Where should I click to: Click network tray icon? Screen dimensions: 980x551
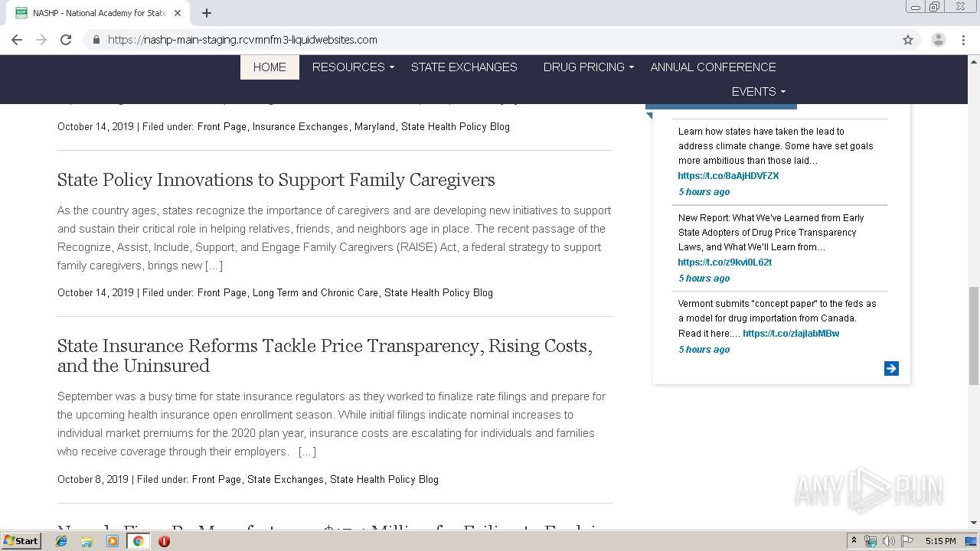(x=871, y=541)
